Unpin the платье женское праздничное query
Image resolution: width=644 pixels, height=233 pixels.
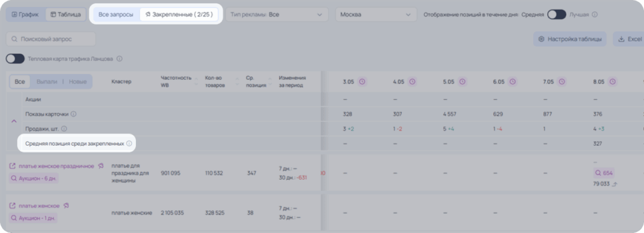click(x=101, y=166)
